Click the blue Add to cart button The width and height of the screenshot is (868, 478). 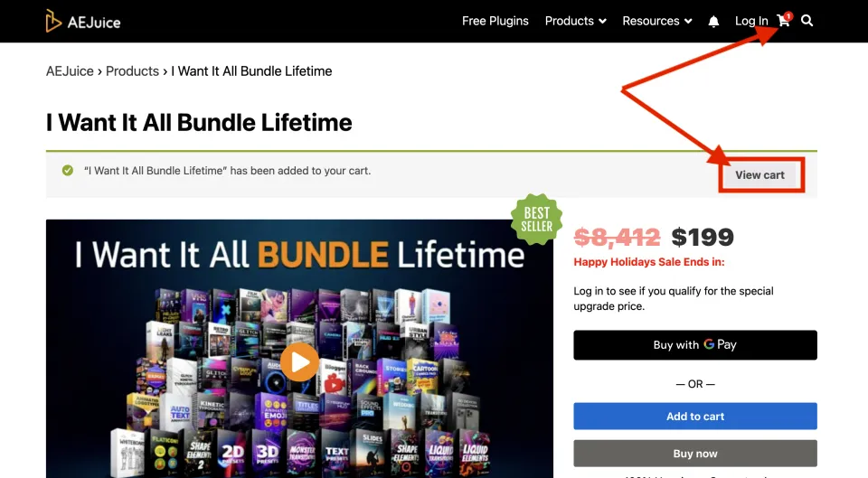pyautogui.click(x=694, y=416)
